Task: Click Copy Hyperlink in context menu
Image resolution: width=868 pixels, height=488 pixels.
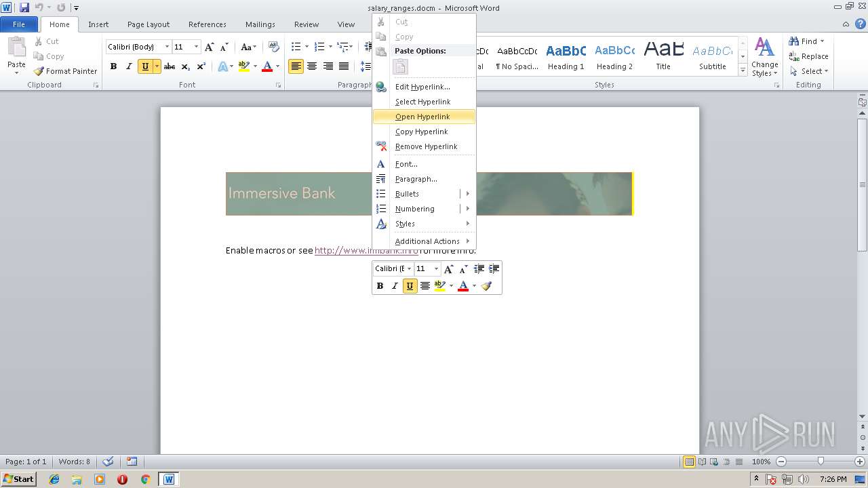Action: point(424,131)
